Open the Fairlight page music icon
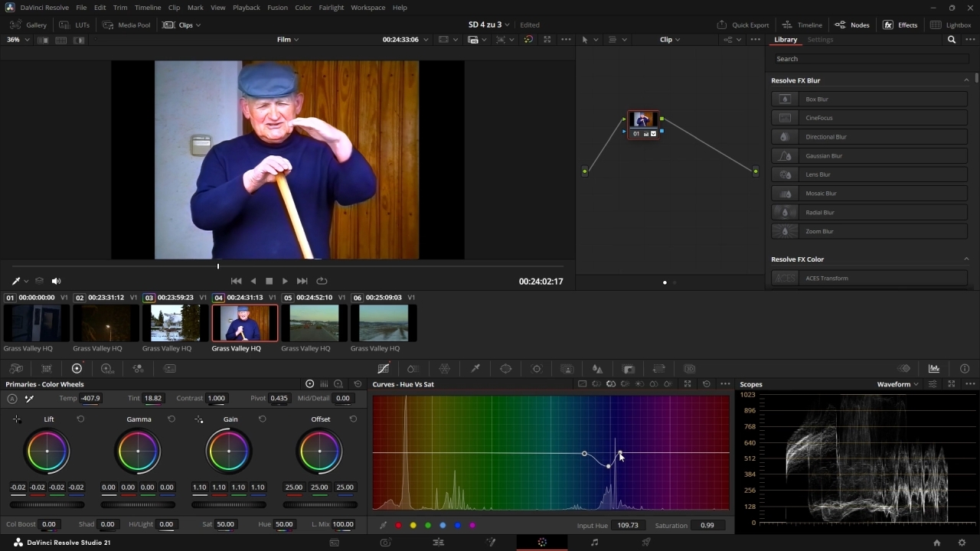Image resolution: width=980 pixels, height=551 pixels. pos(594,542)
